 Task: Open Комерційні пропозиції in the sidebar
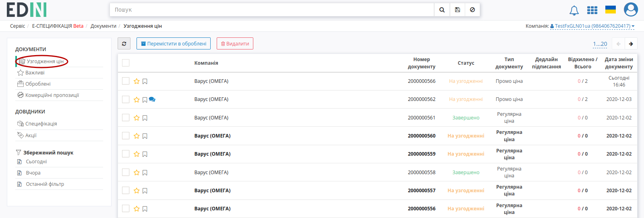(52, 95)
